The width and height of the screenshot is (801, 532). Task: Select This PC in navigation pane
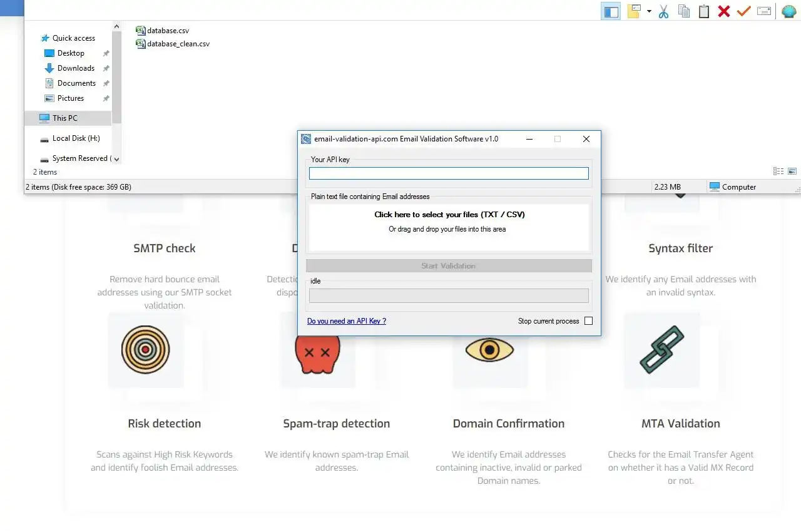tap(68, 118)
